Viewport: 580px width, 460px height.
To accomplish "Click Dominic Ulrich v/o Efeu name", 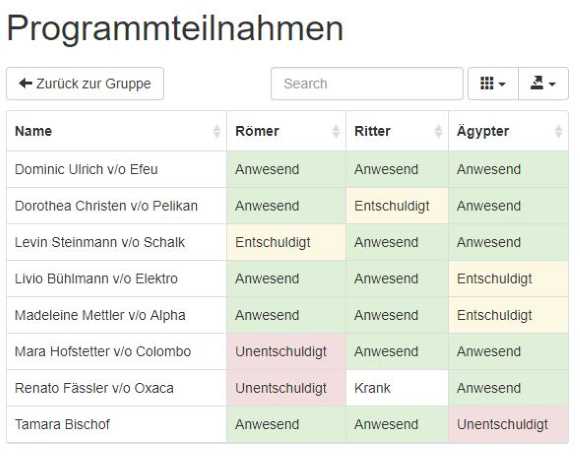I will click(86, 169).
